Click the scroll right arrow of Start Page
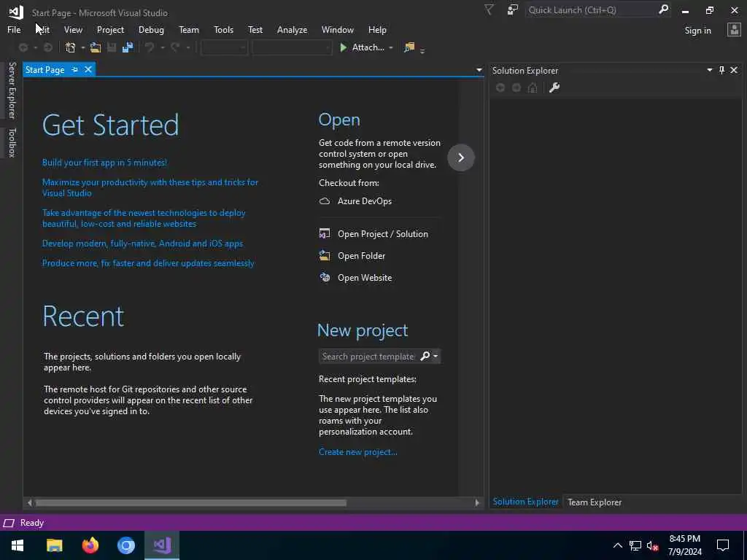This screenshot has width=747, height=560. (x=477, y=503)
